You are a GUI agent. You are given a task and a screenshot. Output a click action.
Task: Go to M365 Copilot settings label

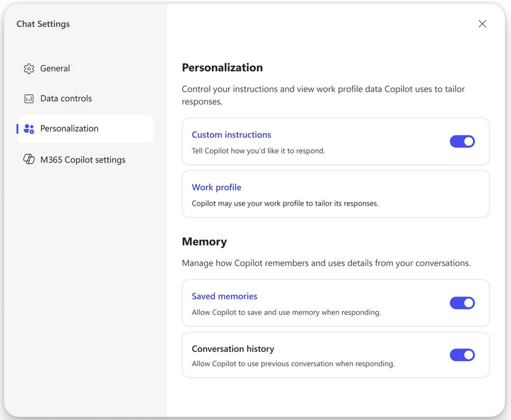click(x=83, y=160)
